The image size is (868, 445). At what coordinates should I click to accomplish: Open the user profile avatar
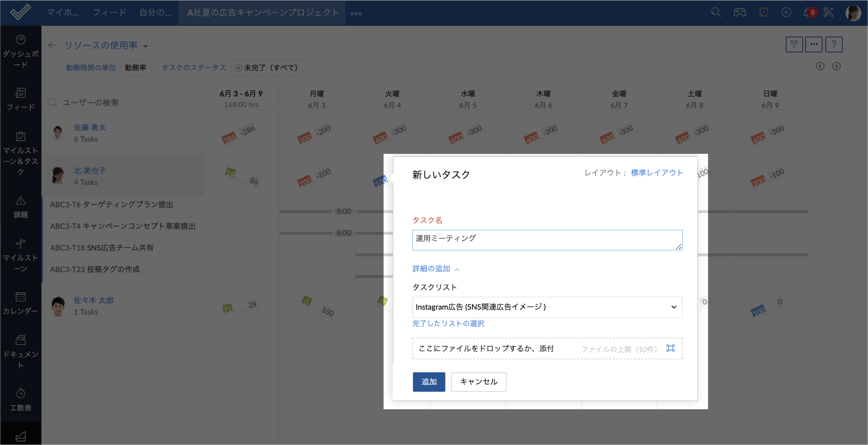[x=853, y=13]
